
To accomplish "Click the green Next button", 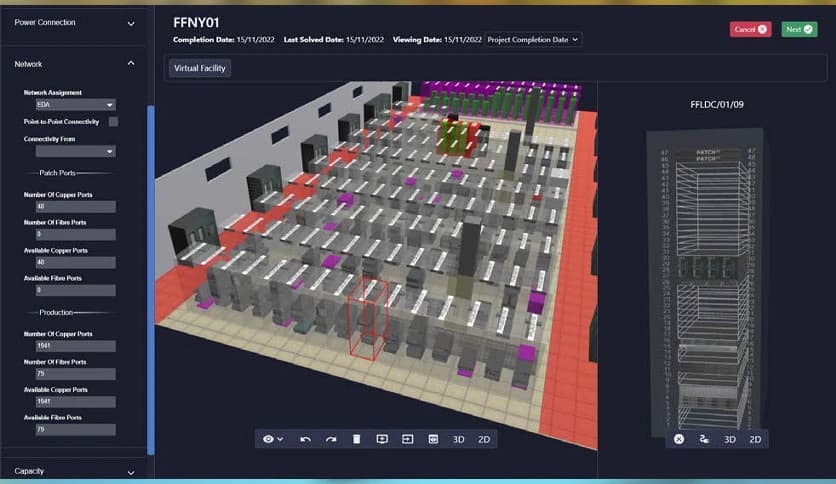I will coord(799,29).
